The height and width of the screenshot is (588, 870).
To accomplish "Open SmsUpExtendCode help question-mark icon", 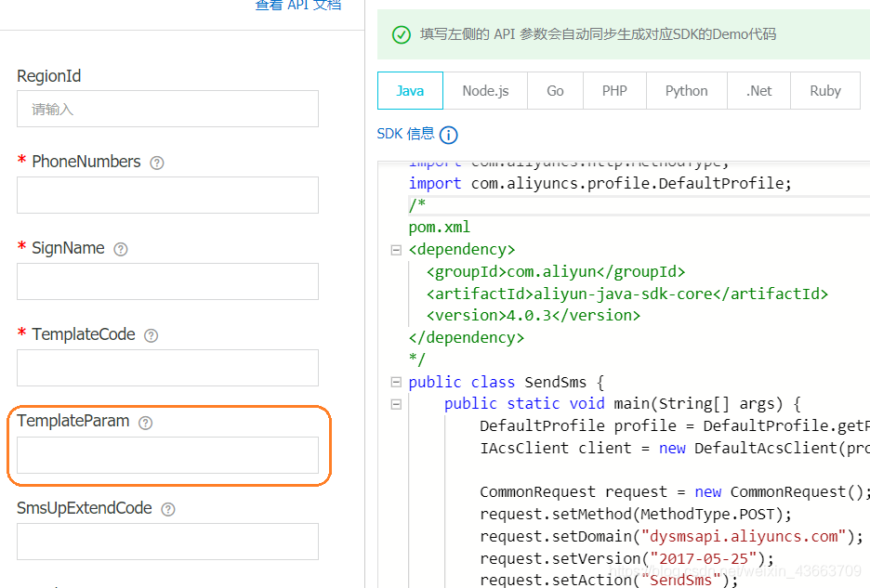I will click(x=168, y=509).
